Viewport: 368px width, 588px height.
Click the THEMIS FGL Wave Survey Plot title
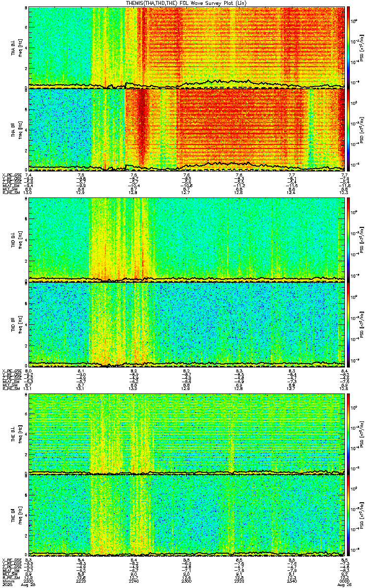pyautogui.click(x=187, y=3)
